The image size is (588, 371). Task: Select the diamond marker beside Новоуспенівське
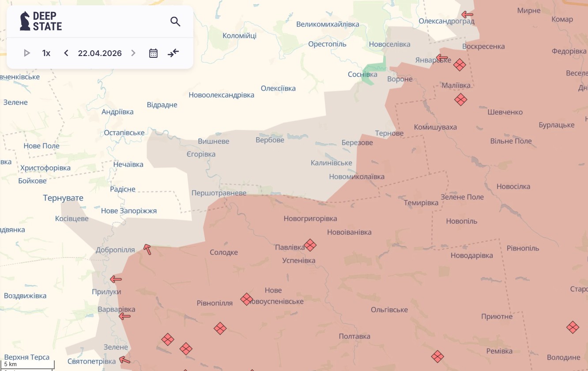246,300
